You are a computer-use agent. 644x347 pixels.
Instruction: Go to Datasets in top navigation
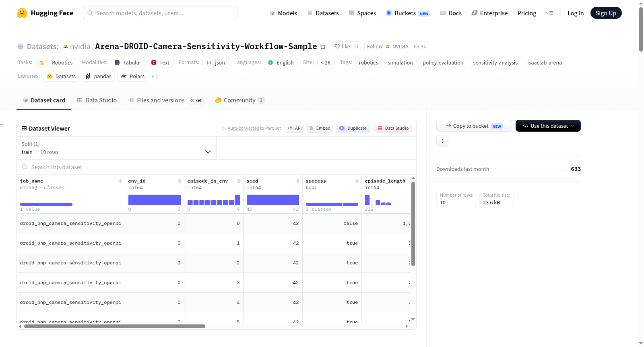pyautogui.click(x=323, y=13)
